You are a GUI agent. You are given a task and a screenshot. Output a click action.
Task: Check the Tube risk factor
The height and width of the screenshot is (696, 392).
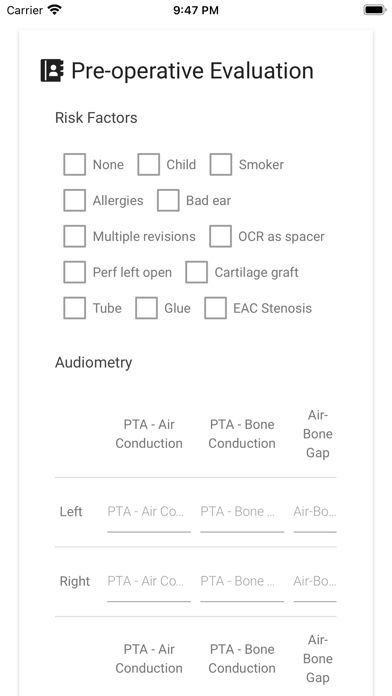coord(75,308)
